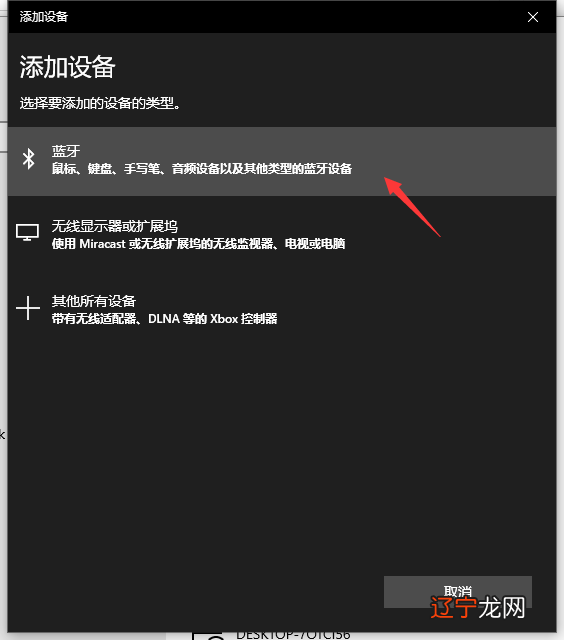Click the Bluetooth symbol icon
This screenshot has width=564, height=640.
29,159
